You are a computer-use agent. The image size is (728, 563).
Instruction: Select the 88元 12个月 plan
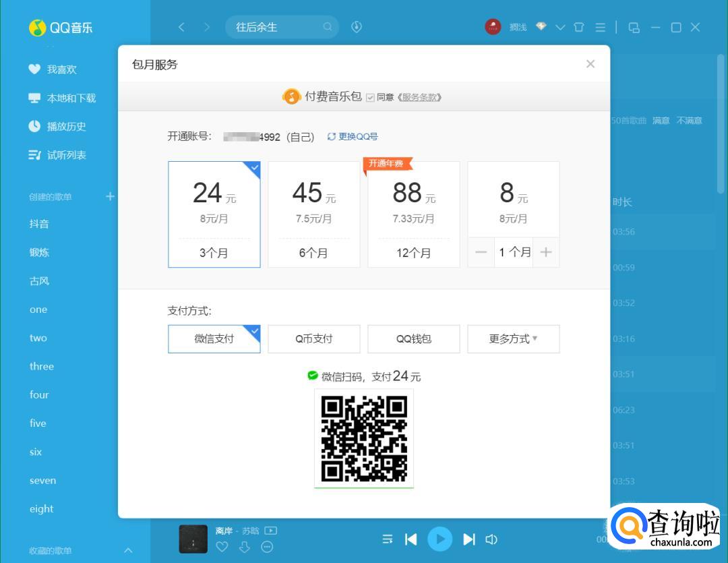(414, 214)
